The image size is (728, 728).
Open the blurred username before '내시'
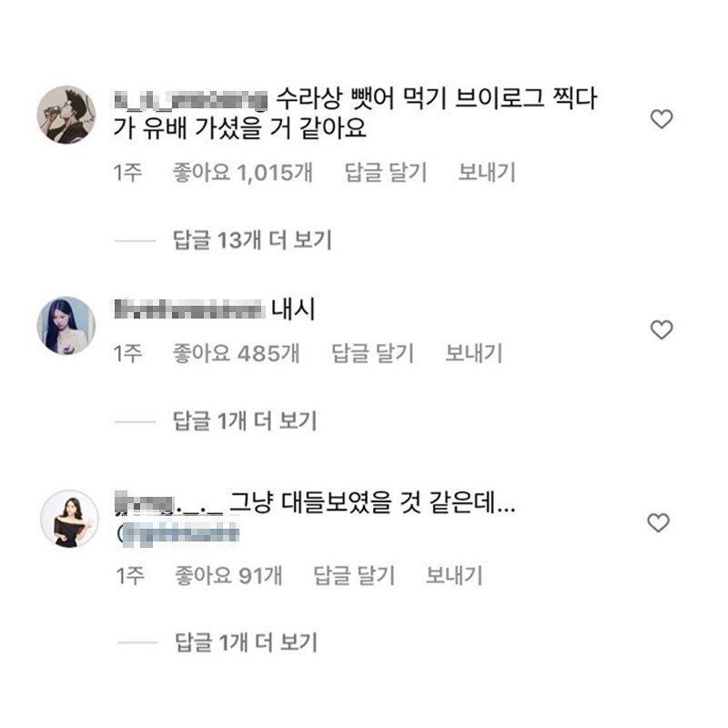click(x=187, y=310)
